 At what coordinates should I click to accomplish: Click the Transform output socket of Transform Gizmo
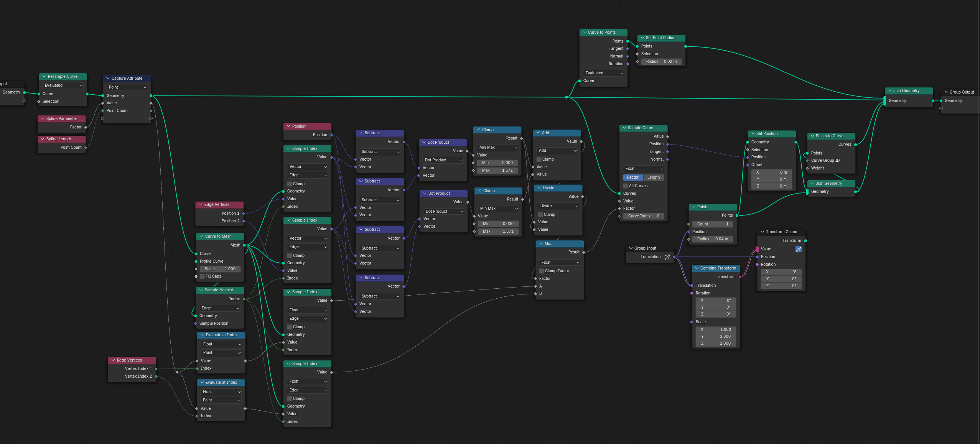[805, 241]
